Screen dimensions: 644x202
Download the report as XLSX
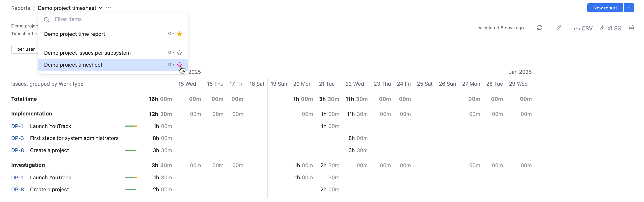coord(610,28)
